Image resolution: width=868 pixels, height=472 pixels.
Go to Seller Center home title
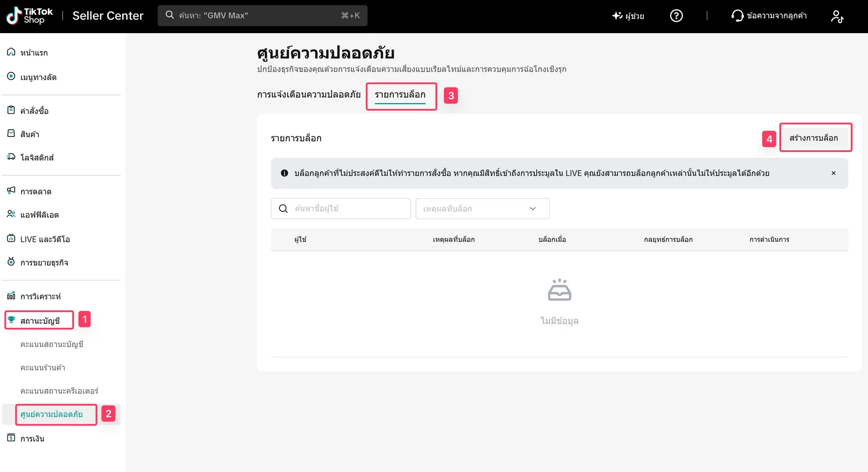pos(108,16)
